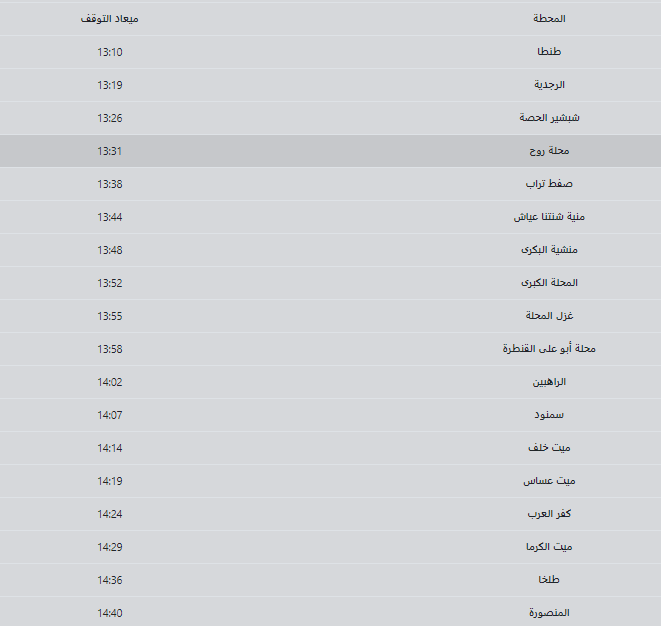Screen dimensions: 661x626
Task: Select the طلخا station row
Action: [330, 580]
